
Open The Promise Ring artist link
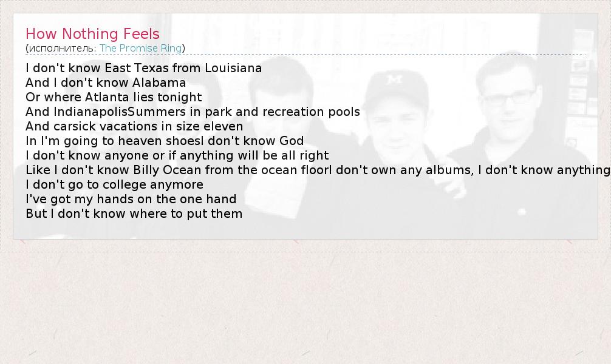click(141, 48)
